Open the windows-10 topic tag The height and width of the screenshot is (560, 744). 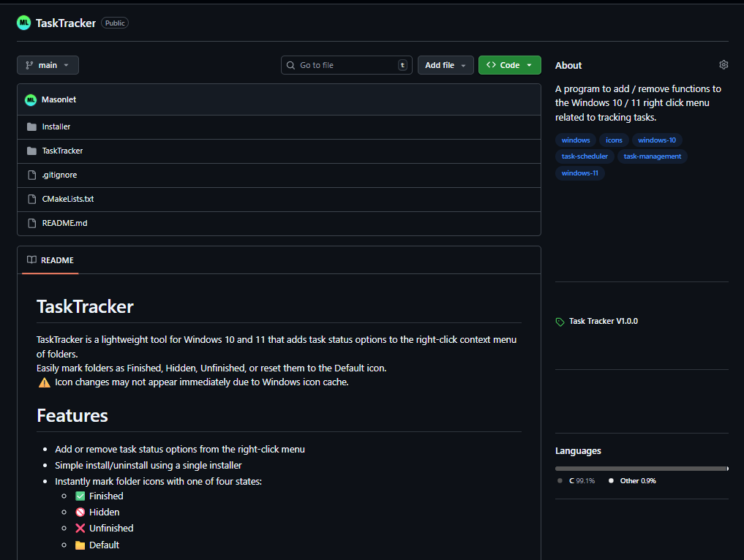click(657, 140)
